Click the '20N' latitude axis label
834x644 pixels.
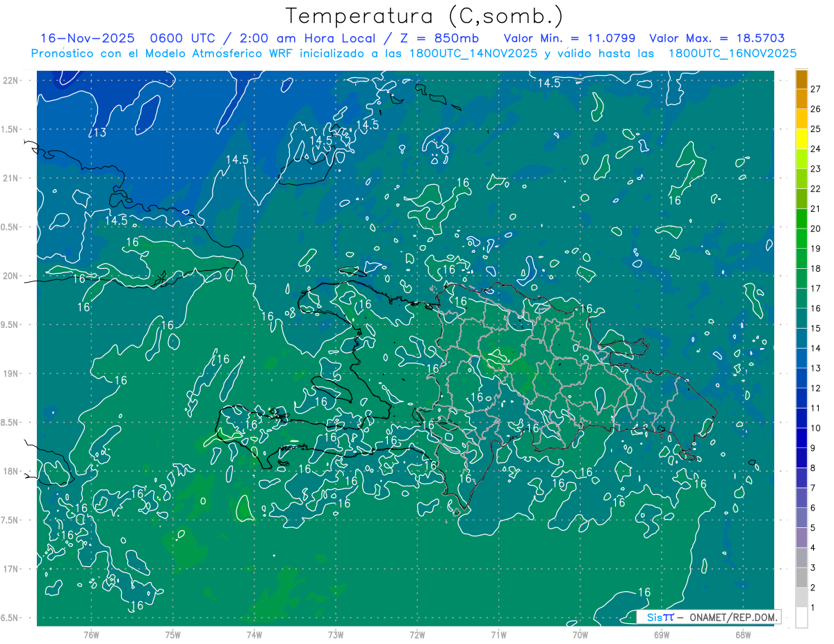pyautogui.click(x=11, y=276)
